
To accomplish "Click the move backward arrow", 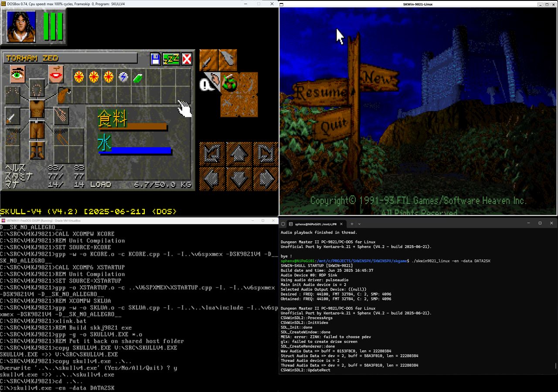I will pos(238,179).
